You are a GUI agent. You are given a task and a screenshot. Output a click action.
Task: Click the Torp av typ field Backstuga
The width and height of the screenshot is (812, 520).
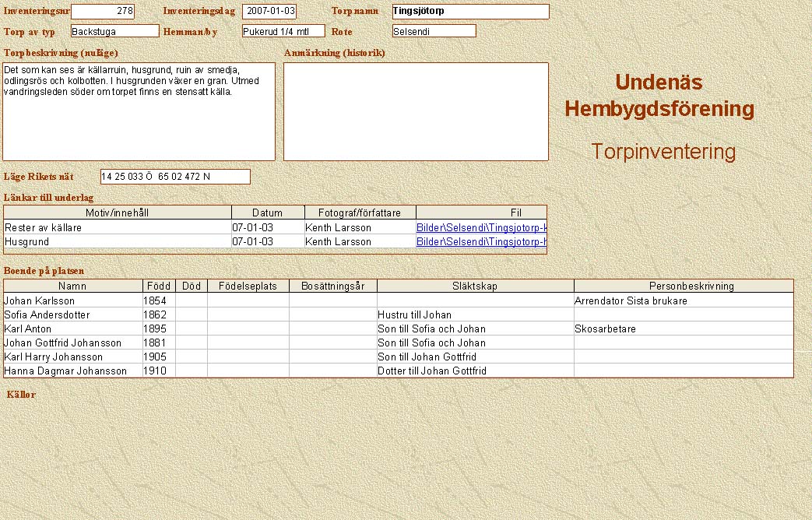(x=114, y=31)
